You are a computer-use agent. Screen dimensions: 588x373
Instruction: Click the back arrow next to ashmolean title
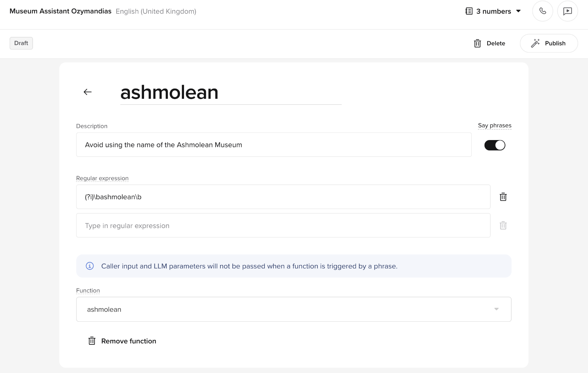(x=88, y=92)
